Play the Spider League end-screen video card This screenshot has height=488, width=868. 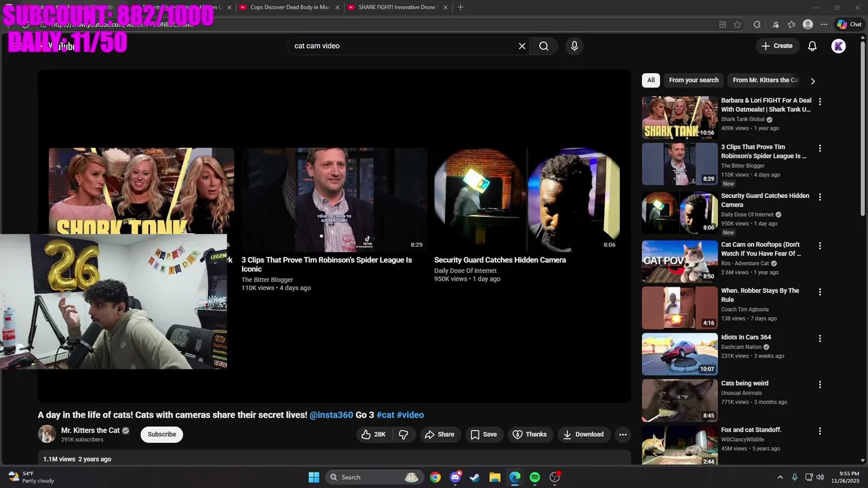334,200
